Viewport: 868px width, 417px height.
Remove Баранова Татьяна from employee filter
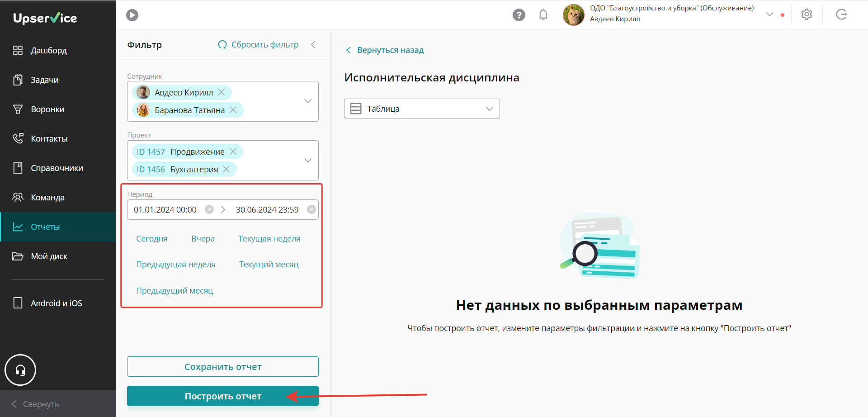click(233, 110)
